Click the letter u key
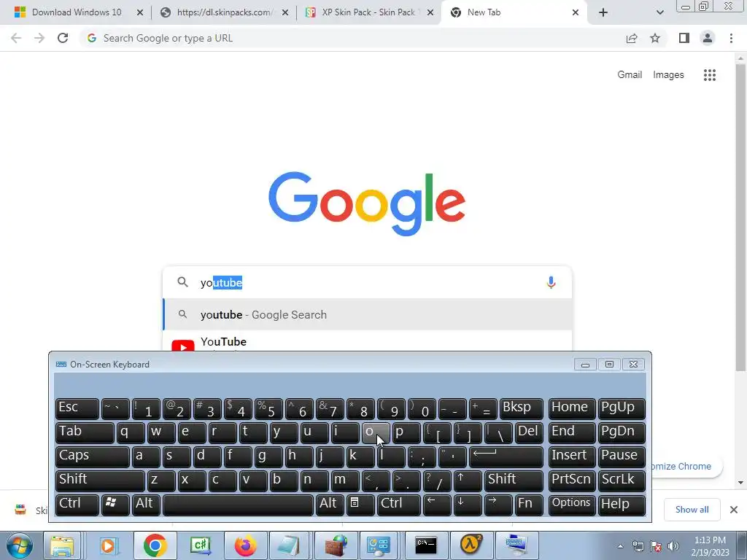 314,432
